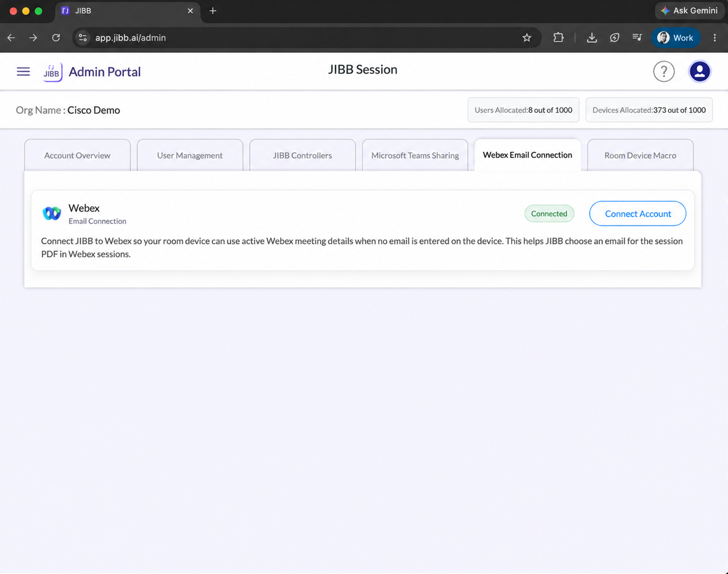
Task: Open the Chrome three-dot menu
Action: pyautogui.click(x=715, y=38)
